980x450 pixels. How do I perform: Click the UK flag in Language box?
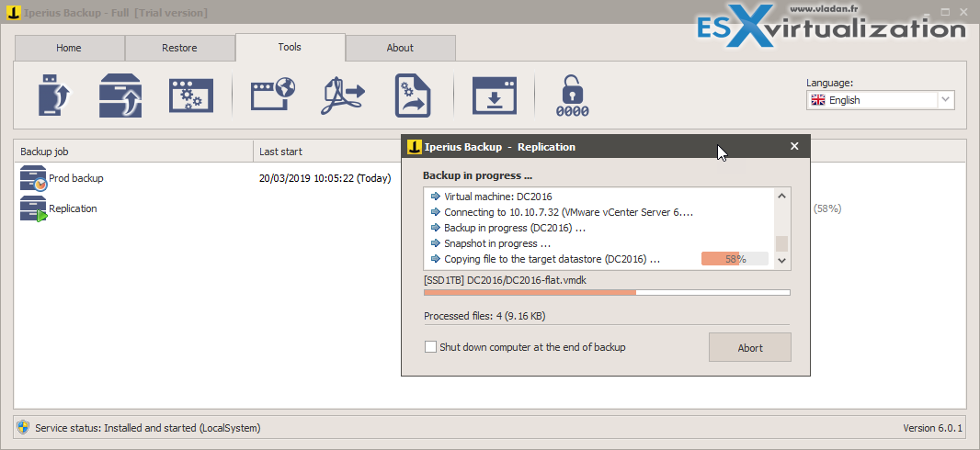[x=817, y=100]
